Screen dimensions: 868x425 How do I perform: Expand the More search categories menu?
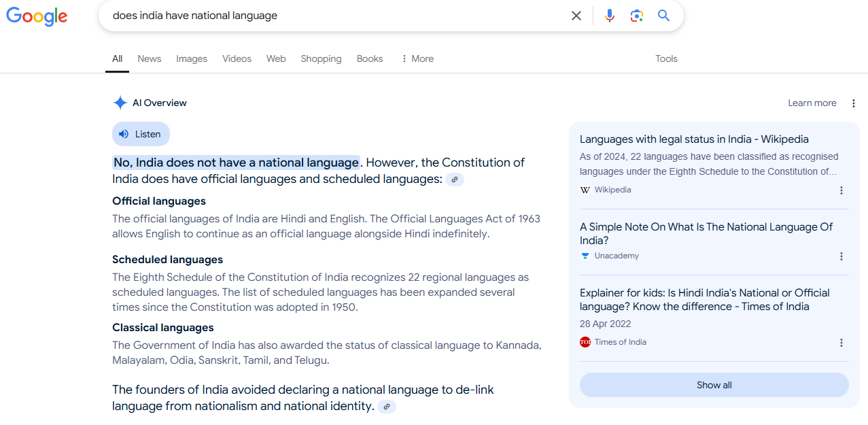(x=417, y=58)
